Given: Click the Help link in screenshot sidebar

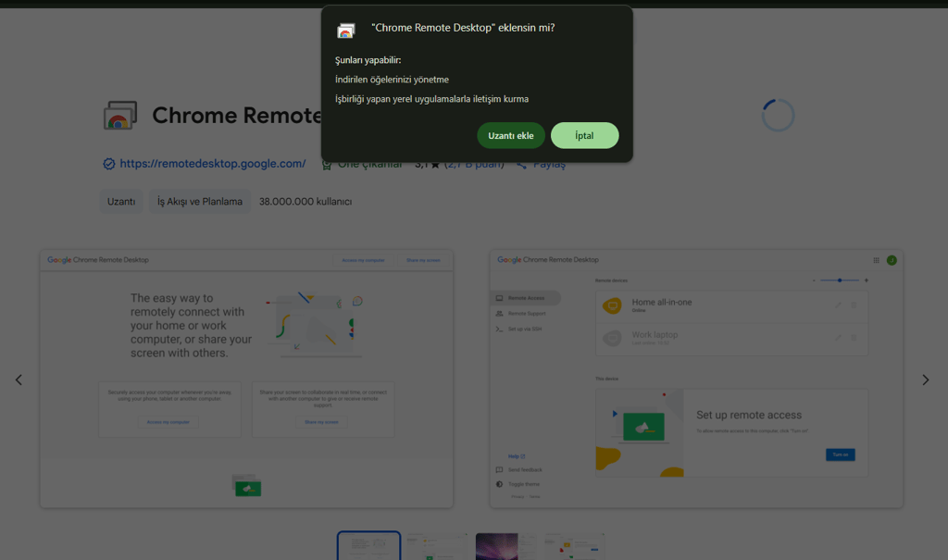Looking at the screenshot, I should point(517,456).
